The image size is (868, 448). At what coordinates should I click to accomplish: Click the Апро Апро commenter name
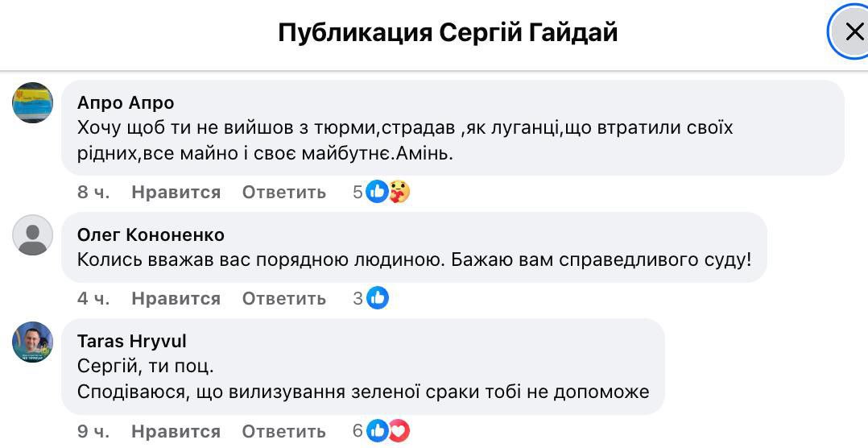(126, 103)
